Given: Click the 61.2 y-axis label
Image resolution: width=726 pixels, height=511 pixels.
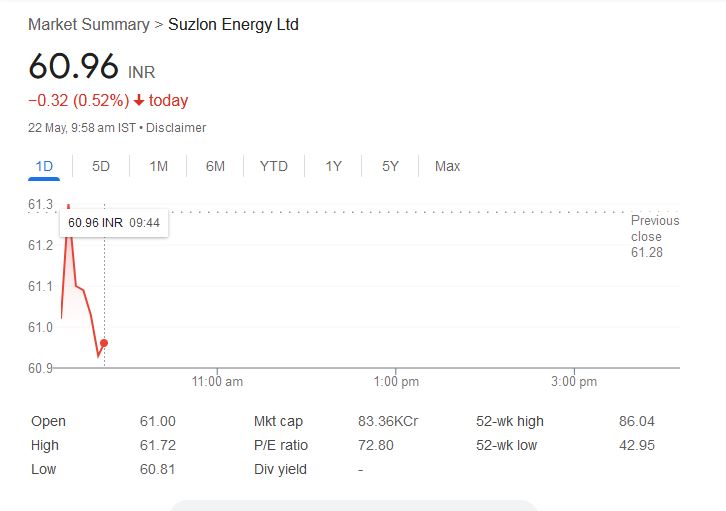Looking at the screenshot, I should 41,245.
